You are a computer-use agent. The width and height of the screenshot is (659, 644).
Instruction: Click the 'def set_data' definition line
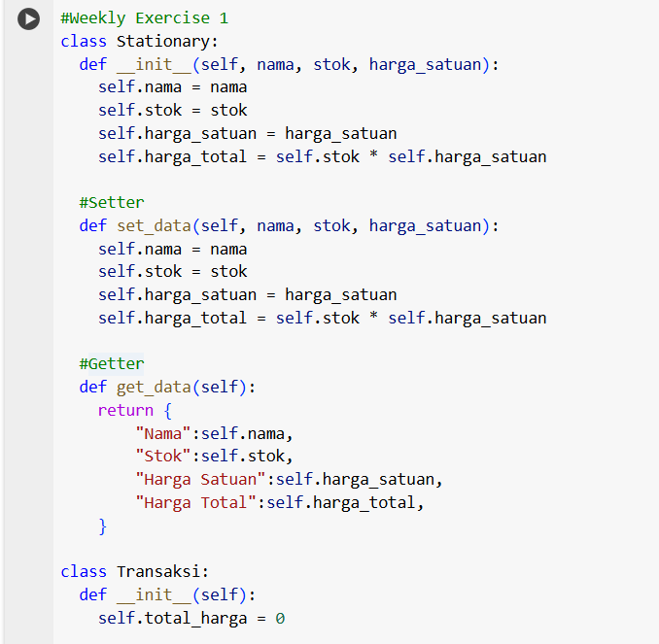pyautogui.click(x=289, y=226)
